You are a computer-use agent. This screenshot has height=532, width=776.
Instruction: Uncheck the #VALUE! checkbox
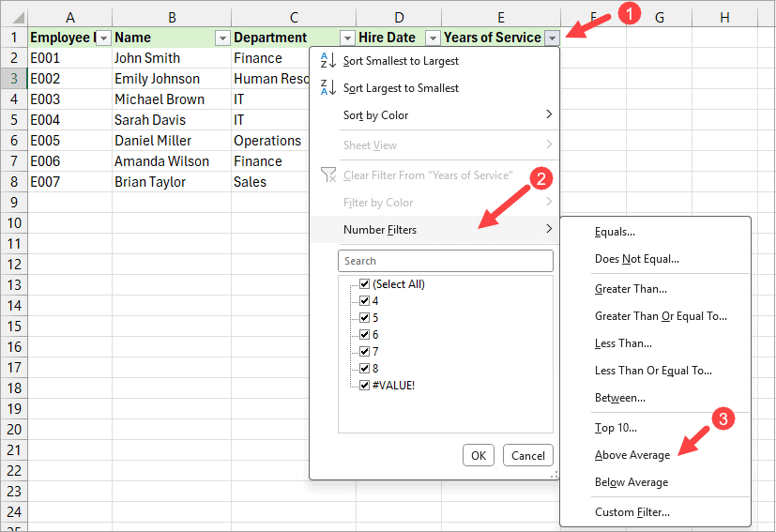(365, 385)
